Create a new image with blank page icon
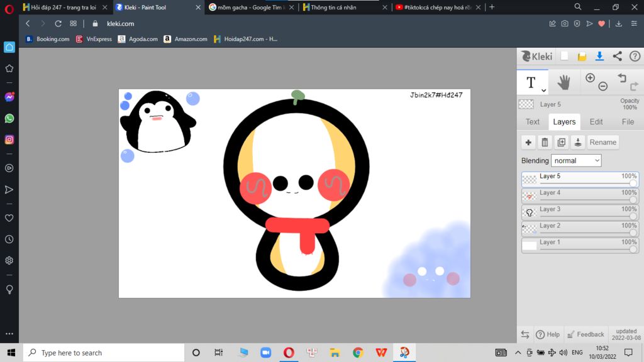This screenshot has height=362, width=644. pyautogui.click(x=564, y=56)
